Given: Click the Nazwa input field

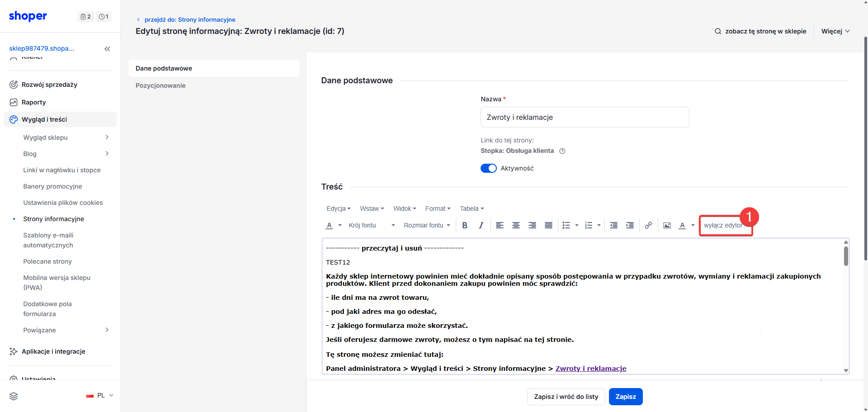Looking at the screenshot, I should click(x=585, y=117).
